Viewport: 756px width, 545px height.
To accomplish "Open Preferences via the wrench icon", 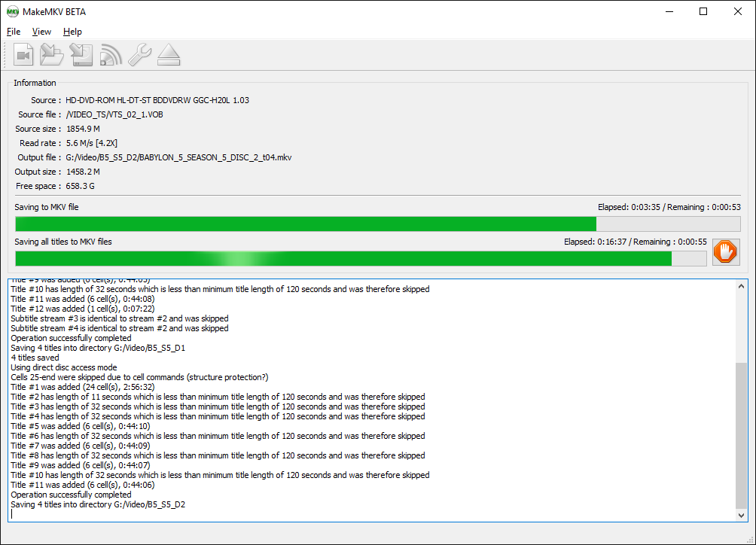I will click(139, 55).
